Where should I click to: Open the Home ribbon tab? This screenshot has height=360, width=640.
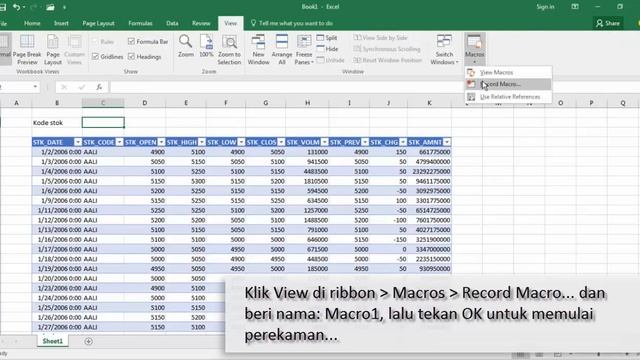[32, 23]
